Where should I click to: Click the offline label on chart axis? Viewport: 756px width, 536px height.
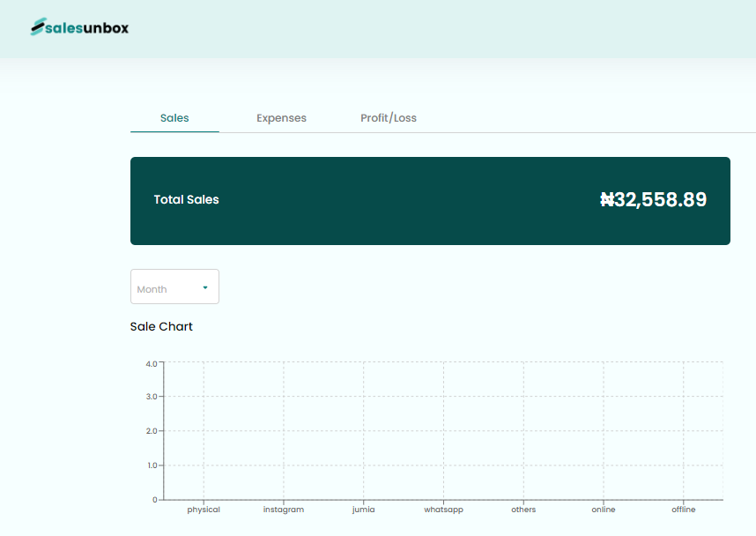(x=683, y=510)
